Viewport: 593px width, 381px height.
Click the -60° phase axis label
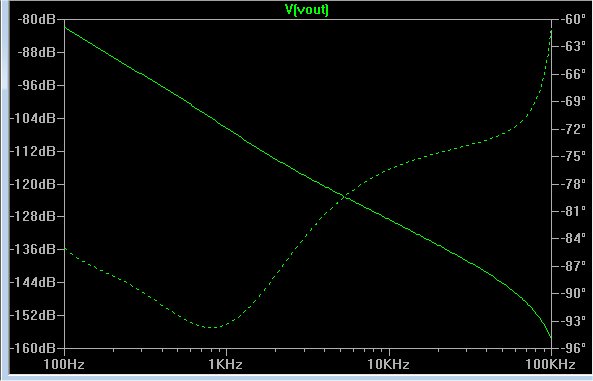click(573, 19)
